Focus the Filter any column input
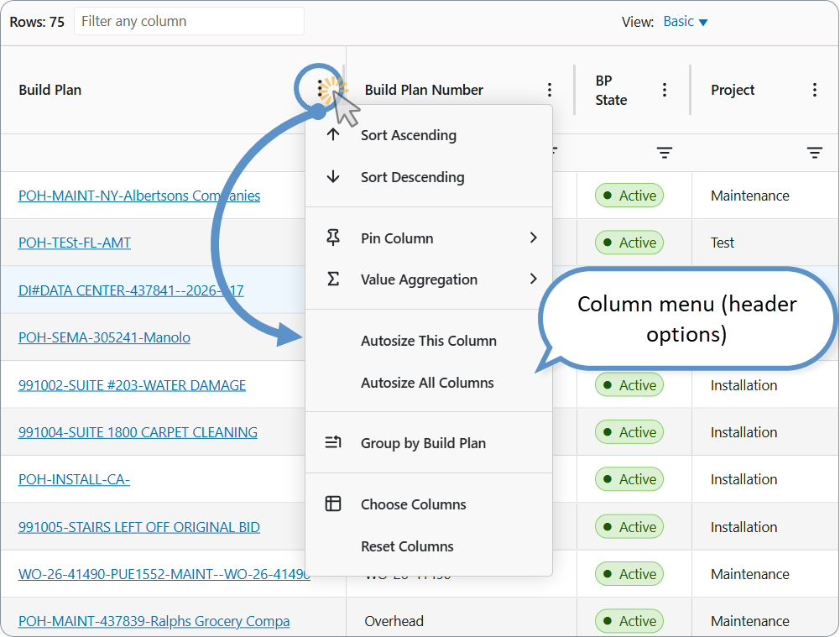This screenshot has width=840, height=637. [189, 22]
